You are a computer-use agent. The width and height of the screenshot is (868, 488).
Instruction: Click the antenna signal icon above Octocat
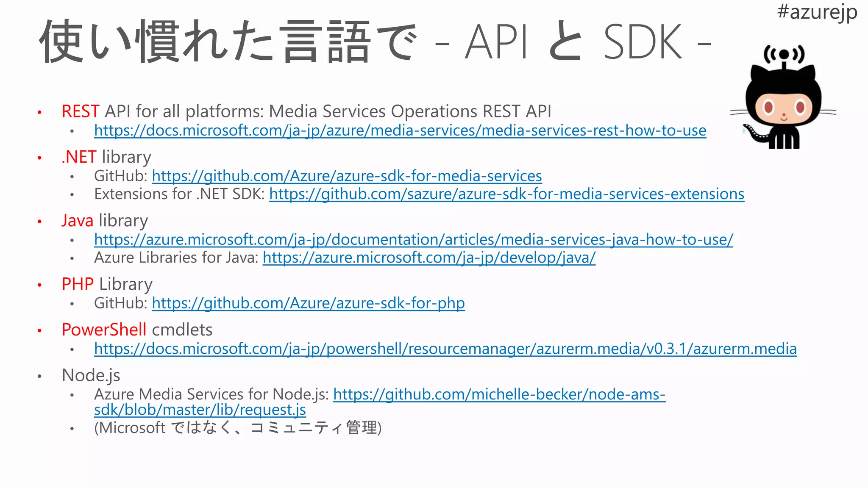[784, 54]
